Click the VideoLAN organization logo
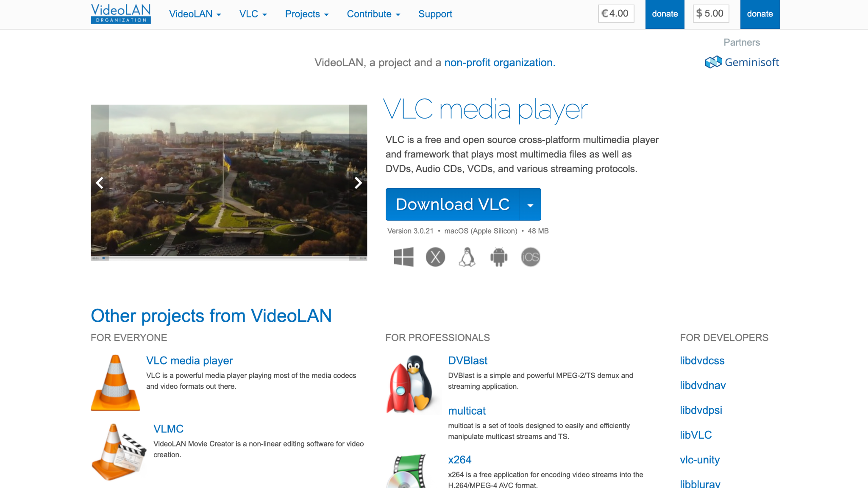This screenshot has height=488, width=868. click(x=120, y=14)
